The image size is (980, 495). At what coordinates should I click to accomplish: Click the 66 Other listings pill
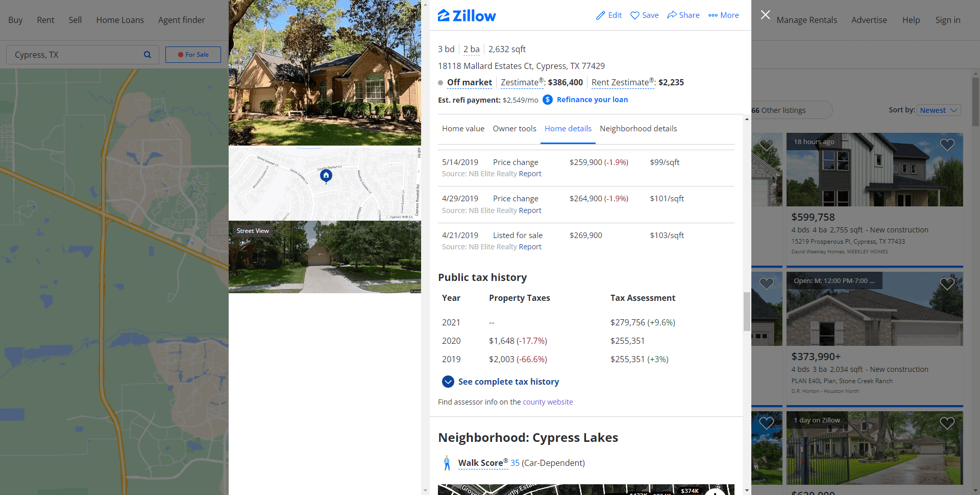[790, 110]
